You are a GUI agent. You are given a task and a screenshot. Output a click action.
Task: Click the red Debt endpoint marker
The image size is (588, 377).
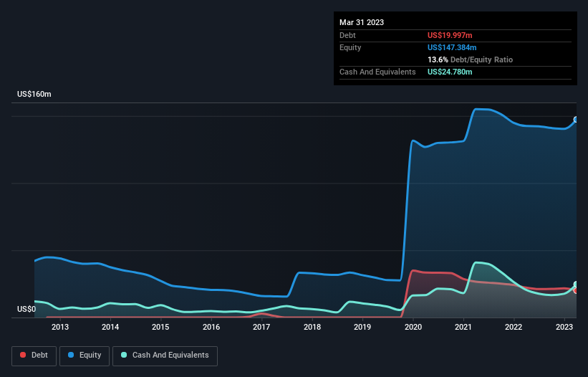pos(577,290)
